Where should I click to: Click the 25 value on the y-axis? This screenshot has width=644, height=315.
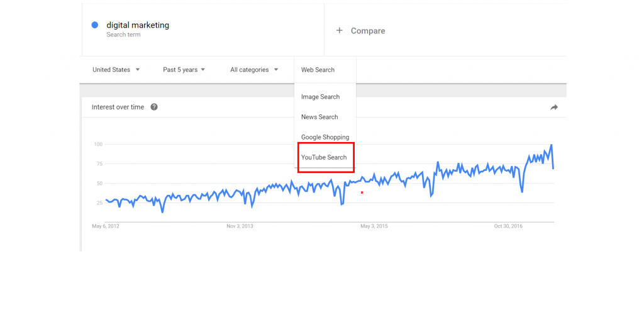(99, 203)
